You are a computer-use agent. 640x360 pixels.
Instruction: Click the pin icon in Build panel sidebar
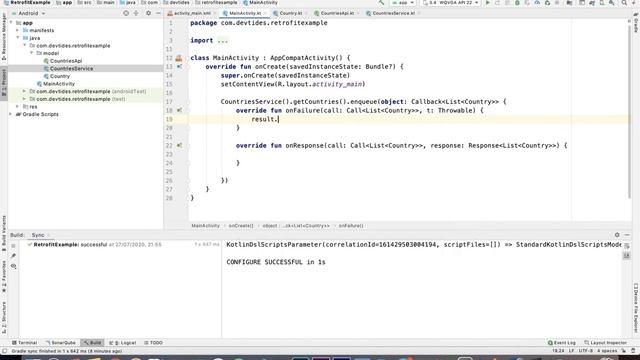pyautogui.click(x=13, y=256)
